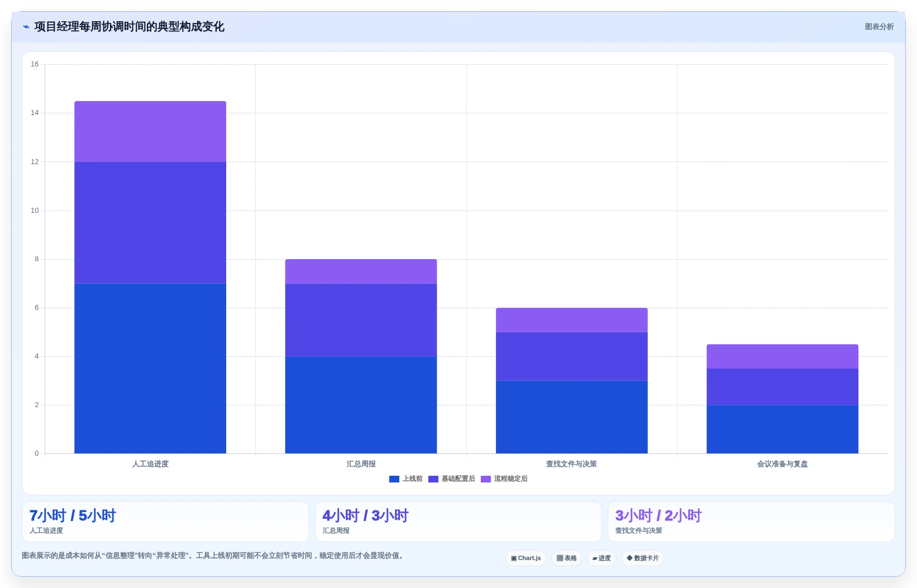Screen dimensions: 917x588
Task: Click the 进度 chip
Action: (x=601, y=558)
